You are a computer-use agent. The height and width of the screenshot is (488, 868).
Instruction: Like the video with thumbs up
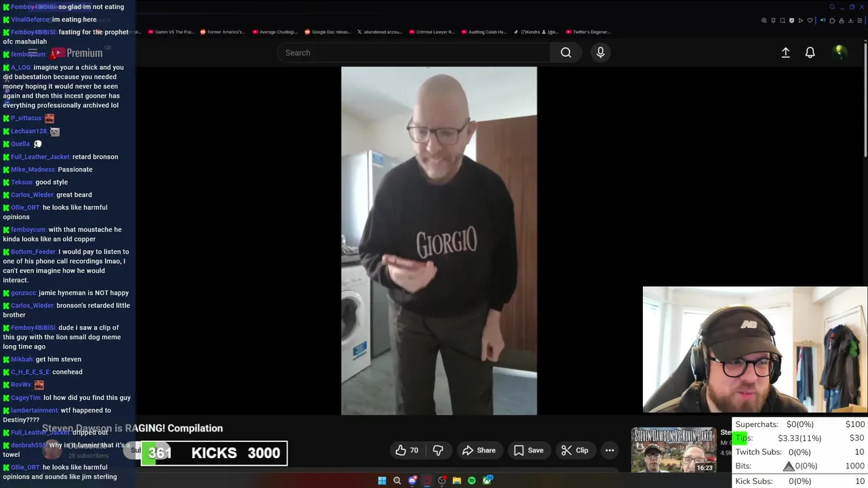[407, 450]
